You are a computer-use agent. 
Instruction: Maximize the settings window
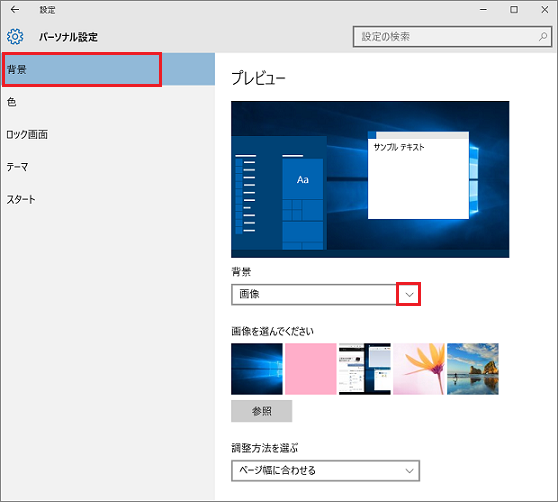tap(514, 10)
